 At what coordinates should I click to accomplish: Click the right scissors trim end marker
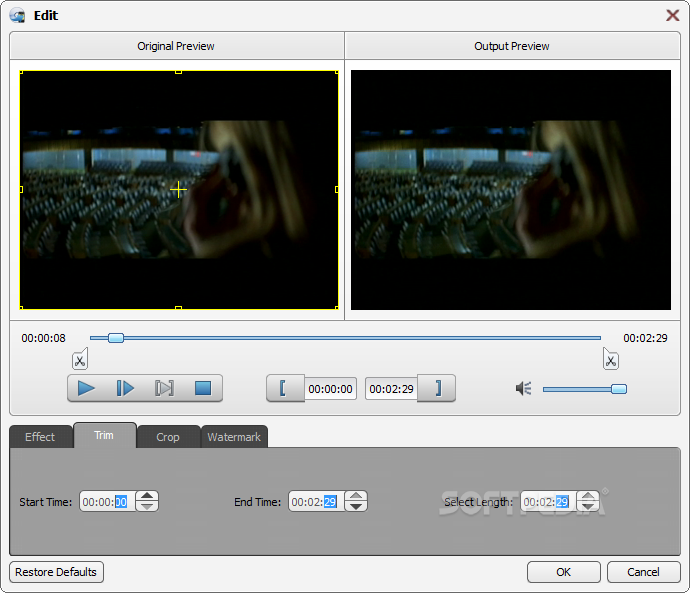pyautogui.click(x=610, y=359)
